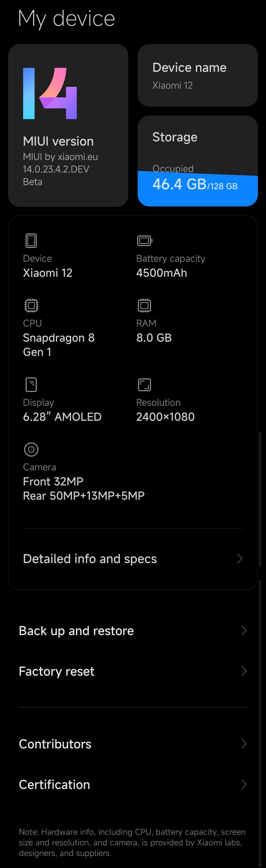
Task: Open the Device name card
Action: pos(198,75)
